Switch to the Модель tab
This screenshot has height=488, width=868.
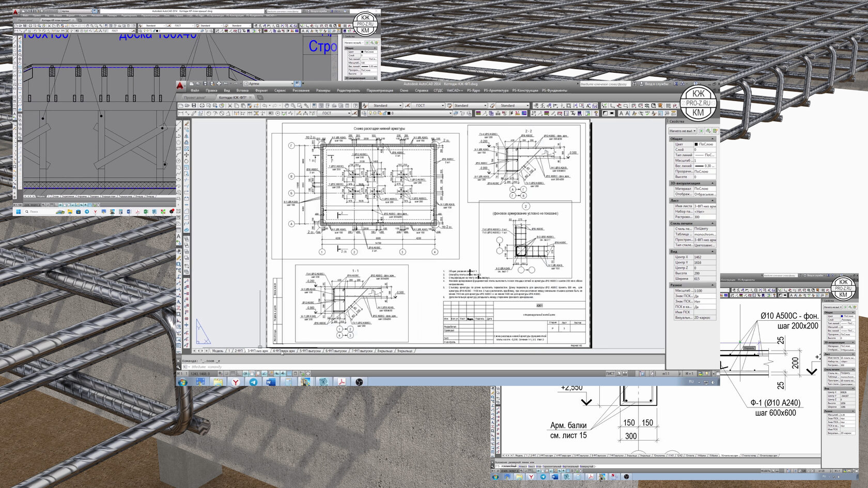pyautogui.click(x=218, y=351)
